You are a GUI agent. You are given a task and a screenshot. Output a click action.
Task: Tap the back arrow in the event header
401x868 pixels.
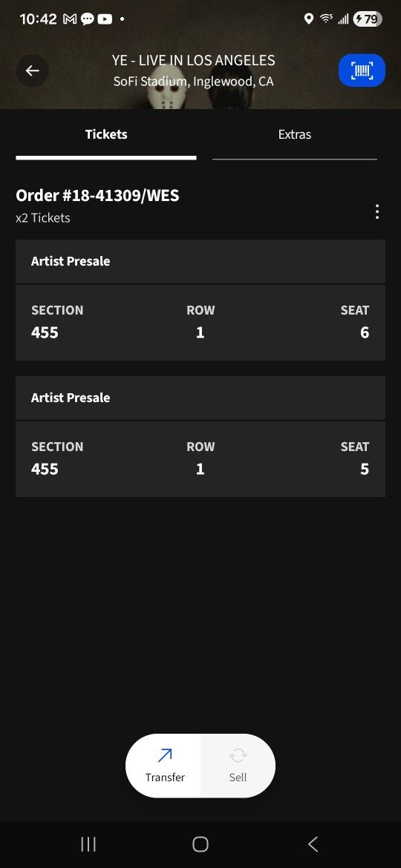point(32,71)
